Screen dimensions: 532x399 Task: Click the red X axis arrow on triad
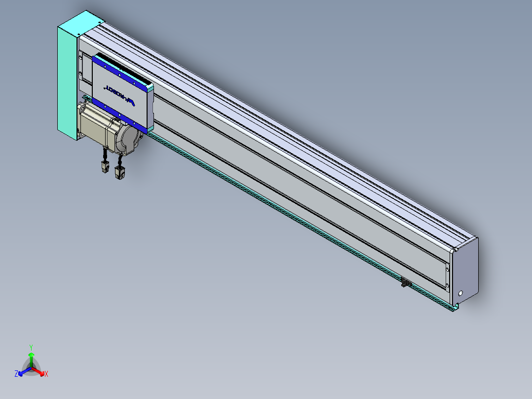pyautogui.click(x=38, y=371)
